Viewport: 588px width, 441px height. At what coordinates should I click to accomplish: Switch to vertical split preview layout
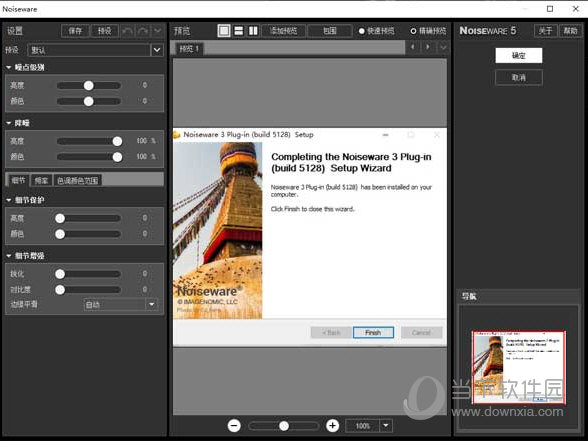click(254, 31)
